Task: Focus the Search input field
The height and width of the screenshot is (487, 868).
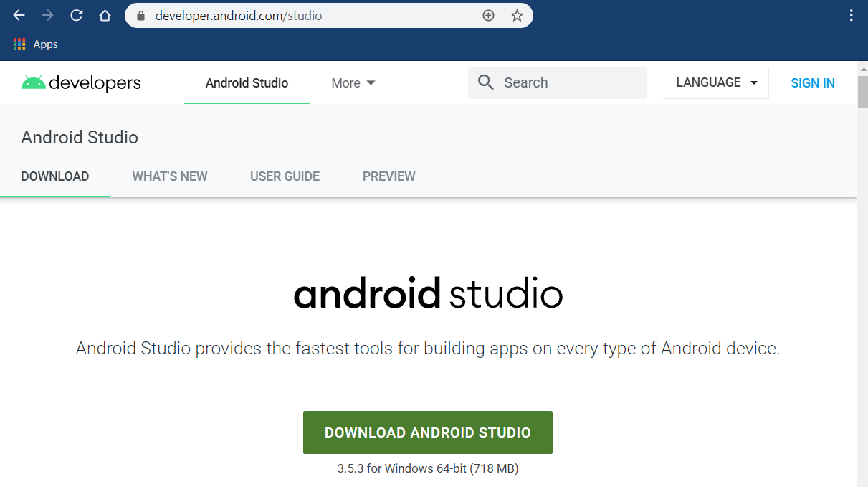Action: coord(558,82)
